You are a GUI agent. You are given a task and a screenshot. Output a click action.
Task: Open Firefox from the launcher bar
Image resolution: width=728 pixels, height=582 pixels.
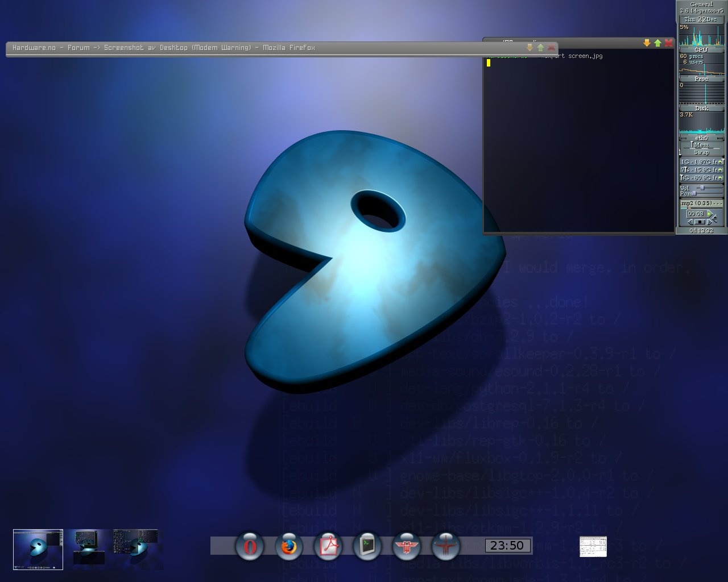[x=288, y=546]
